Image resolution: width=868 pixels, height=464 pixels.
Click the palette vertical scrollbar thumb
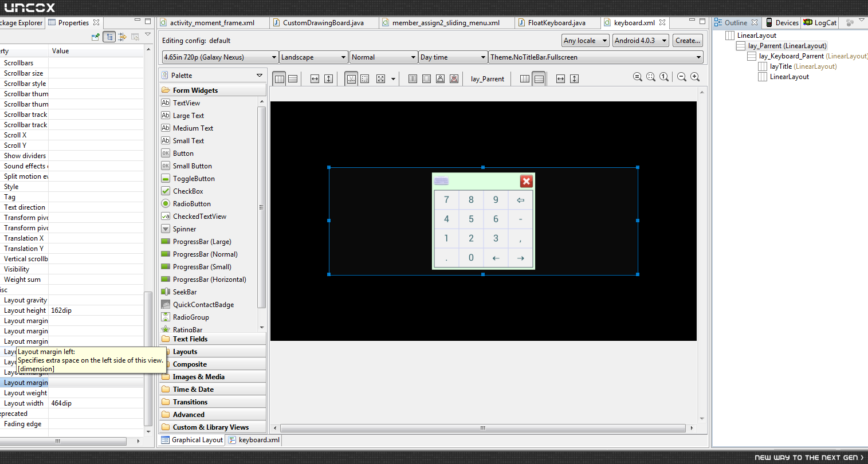(x=262, y=207)
